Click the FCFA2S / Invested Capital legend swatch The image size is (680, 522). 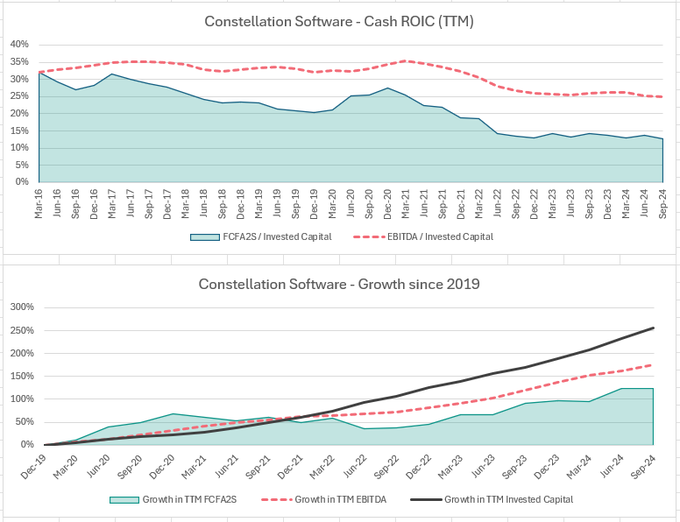205,237
